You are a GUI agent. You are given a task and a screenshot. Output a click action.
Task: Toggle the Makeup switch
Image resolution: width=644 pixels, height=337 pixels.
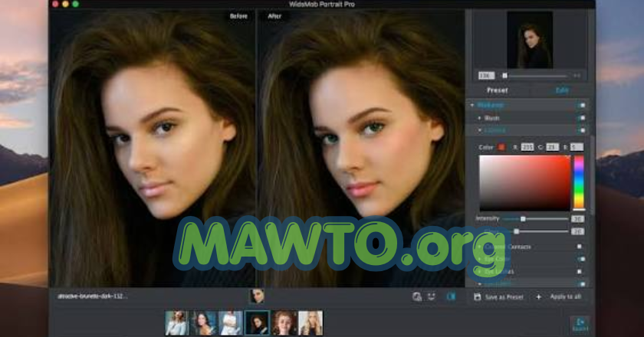[581, 106]
